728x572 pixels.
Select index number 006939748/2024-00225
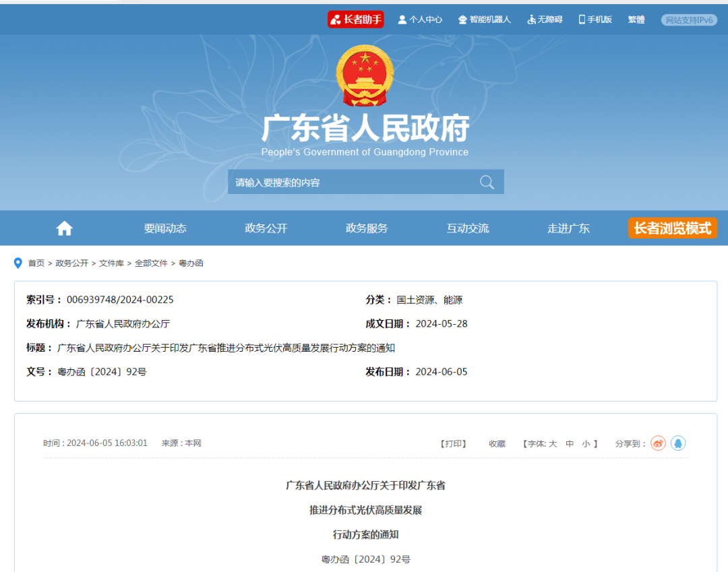click(x=120, y=300)
